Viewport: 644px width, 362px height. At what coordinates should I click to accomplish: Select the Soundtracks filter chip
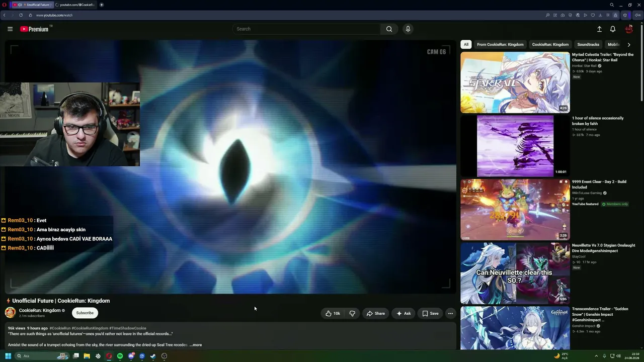click(x=588, y=45)
